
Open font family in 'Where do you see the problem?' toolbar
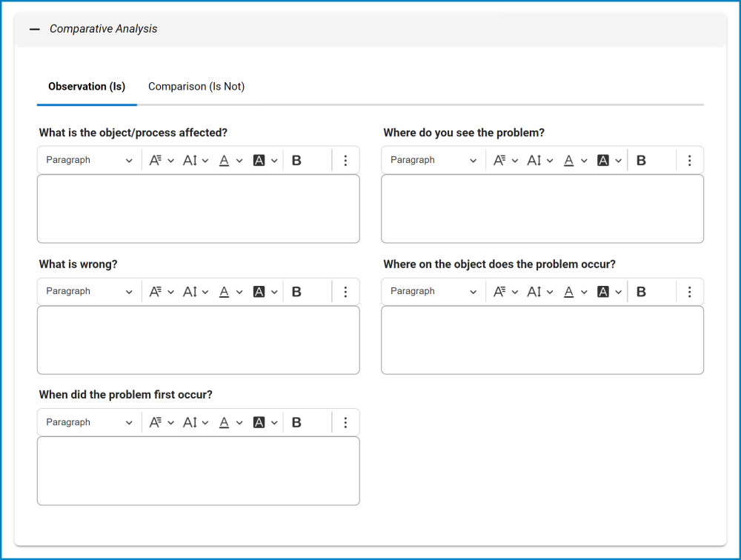coord(505,161)
